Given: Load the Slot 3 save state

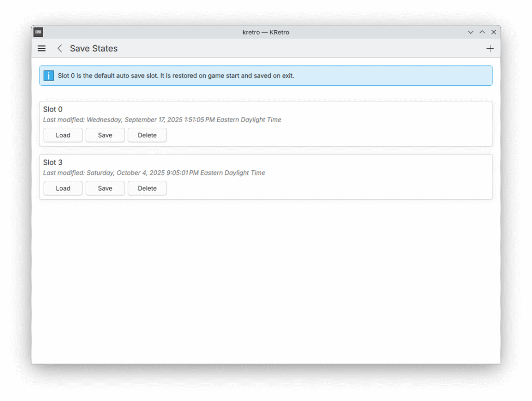Looking at the screenshot, I should [x=63, y=188].
